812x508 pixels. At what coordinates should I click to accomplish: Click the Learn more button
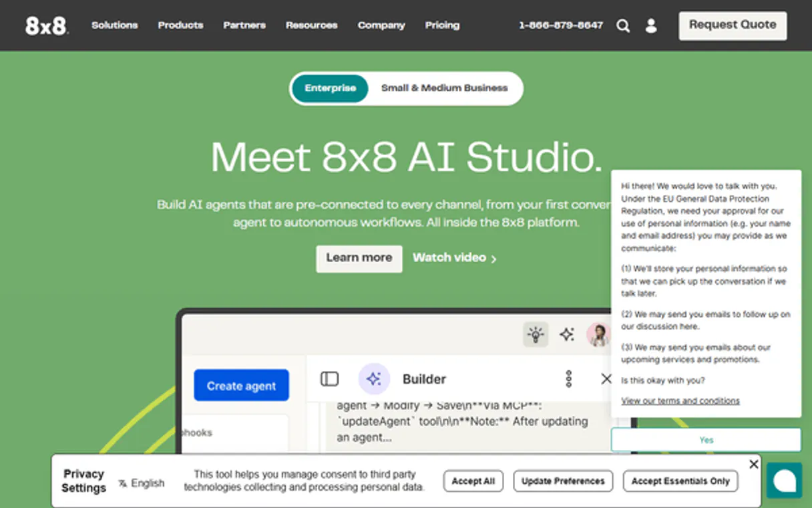click(359, 258)
